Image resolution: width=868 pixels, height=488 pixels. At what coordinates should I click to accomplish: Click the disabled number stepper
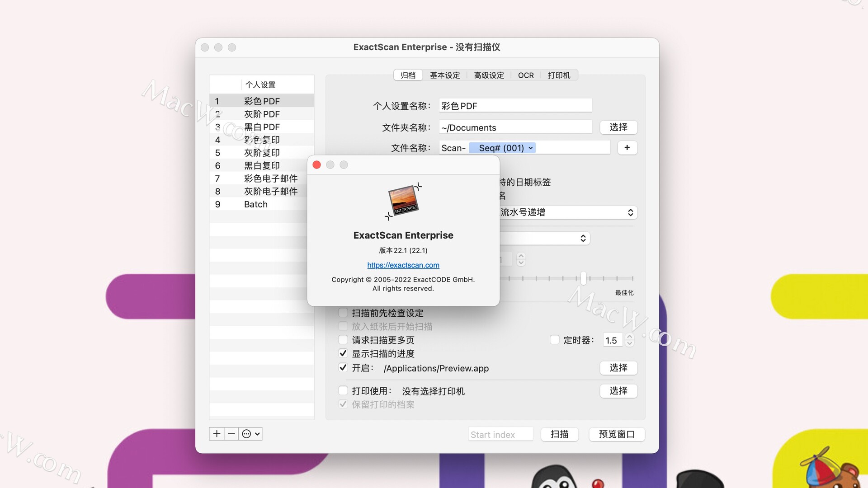[x=521, y=259]
